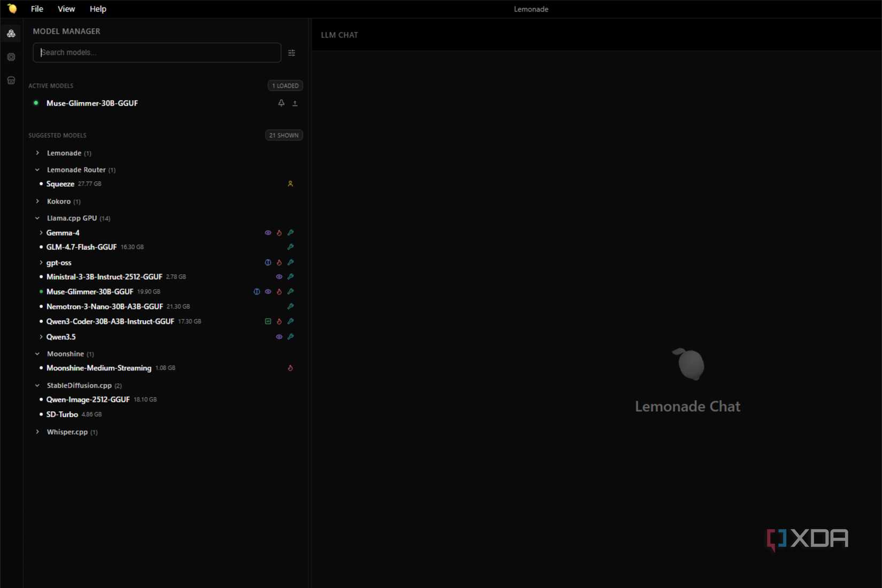This screenshot has width=882, height=588.
Task: Click the bottom storefront icon in sidebar
Action: (x=11, y=80)
